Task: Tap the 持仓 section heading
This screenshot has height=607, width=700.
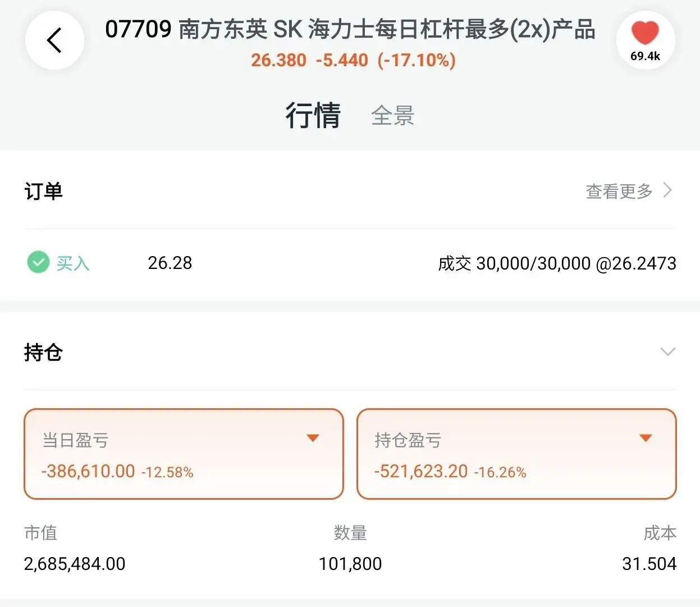Action: [43, 353]
